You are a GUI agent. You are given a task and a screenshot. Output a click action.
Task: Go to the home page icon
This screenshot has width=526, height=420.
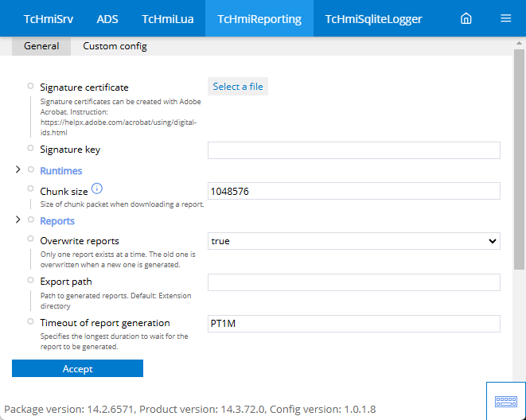(466, 18)
